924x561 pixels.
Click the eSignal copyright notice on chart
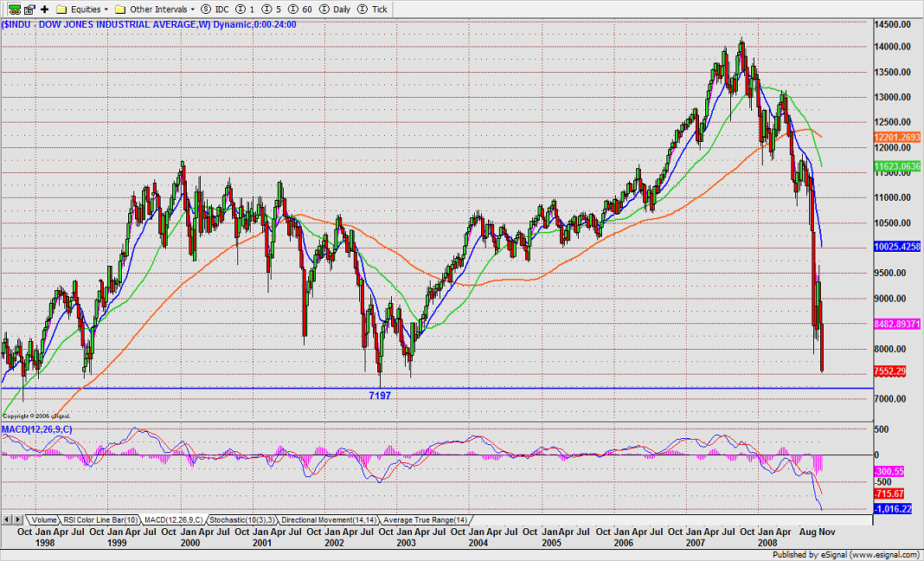(x=36, y=416)
